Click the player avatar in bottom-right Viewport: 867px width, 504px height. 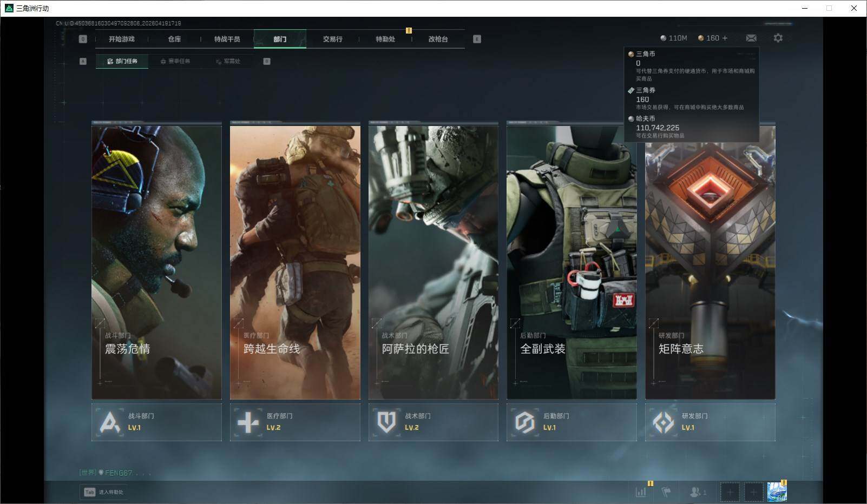[777, 492]
